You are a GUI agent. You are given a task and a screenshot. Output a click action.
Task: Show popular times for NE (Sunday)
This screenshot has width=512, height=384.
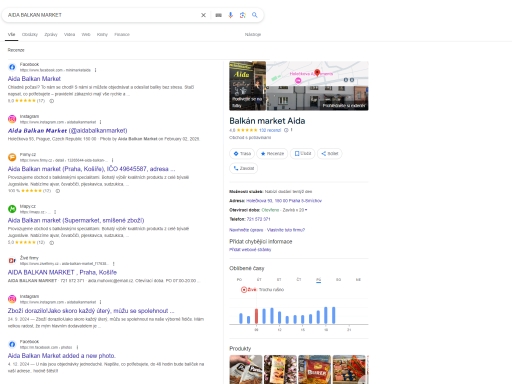(358, 280)
